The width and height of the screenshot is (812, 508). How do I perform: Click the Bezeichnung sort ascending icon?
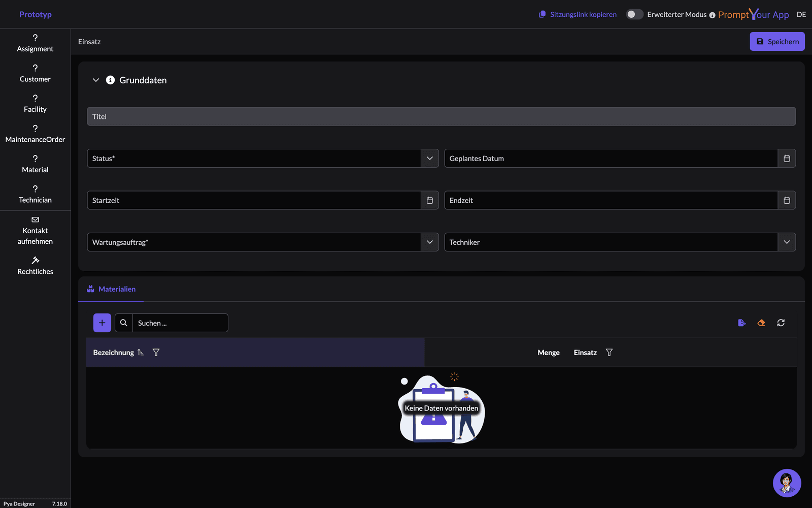point(141,353)
